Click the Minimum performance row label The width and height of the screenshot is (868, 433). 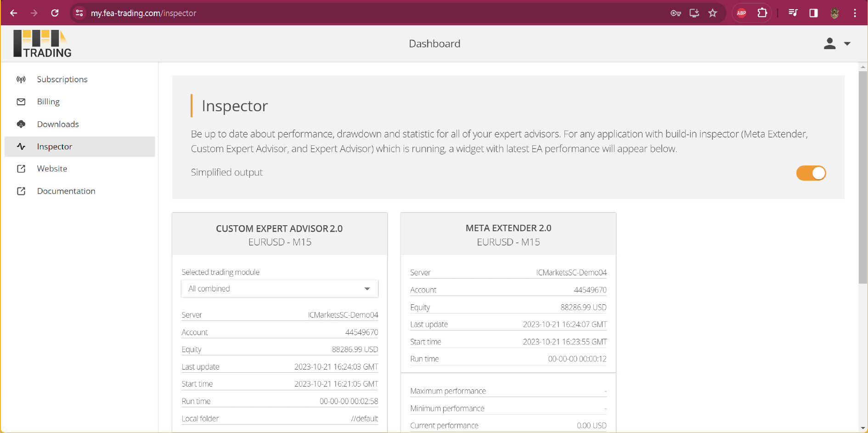click(447, 409)
